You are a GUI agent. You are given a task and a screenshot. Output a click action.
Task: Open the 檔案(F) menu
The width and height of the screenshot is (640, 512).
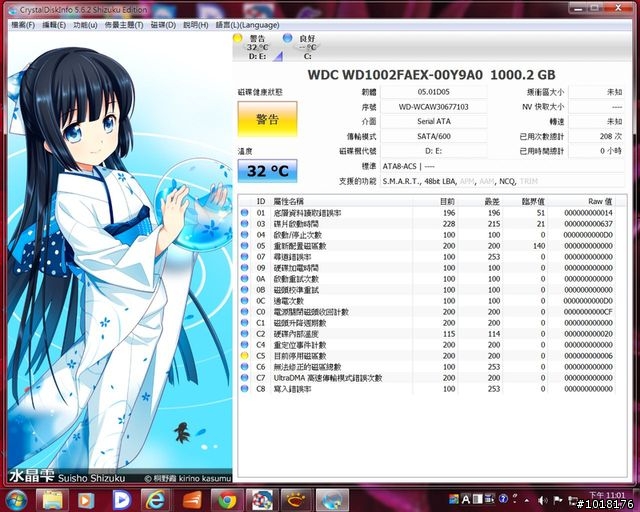(x=22, y=25)
